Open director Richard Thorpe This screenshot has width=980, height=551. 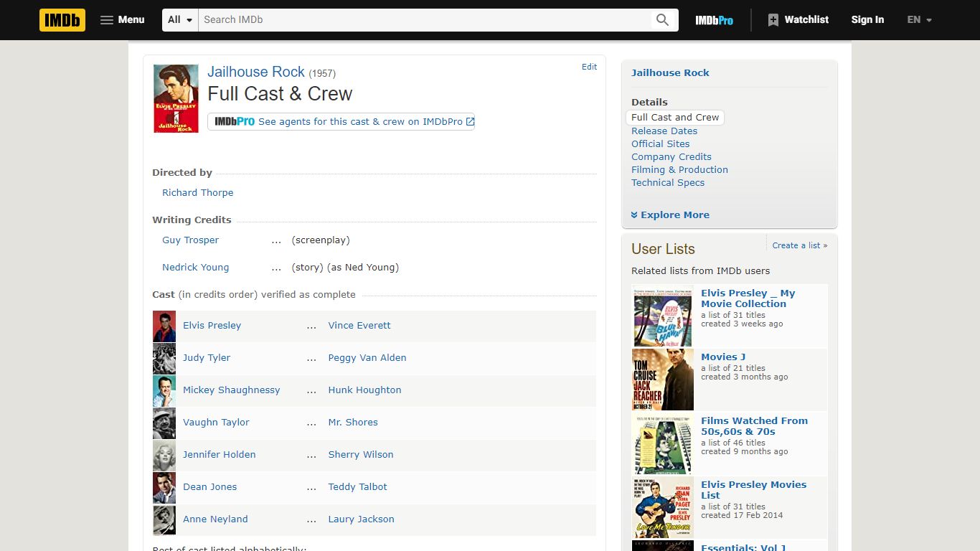[x=197, y=193]
